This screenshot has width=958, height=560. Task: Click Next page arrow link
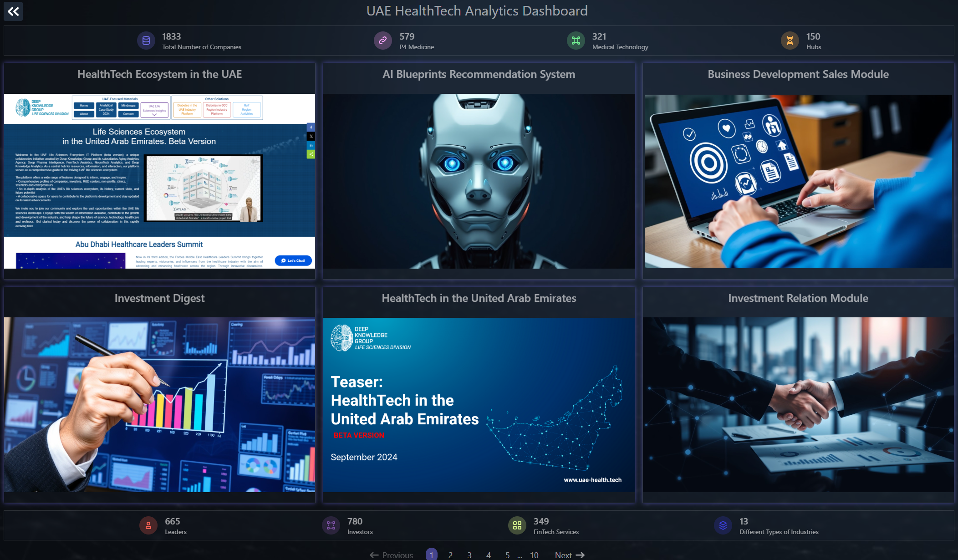tap(569, 555)
